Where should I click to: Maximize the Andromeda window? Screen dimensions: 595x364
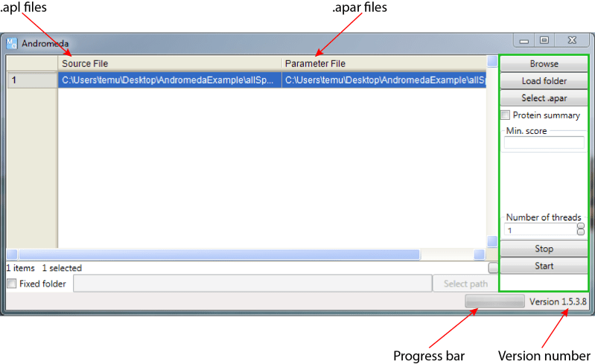pyautogui.click(x=544, y=40)
